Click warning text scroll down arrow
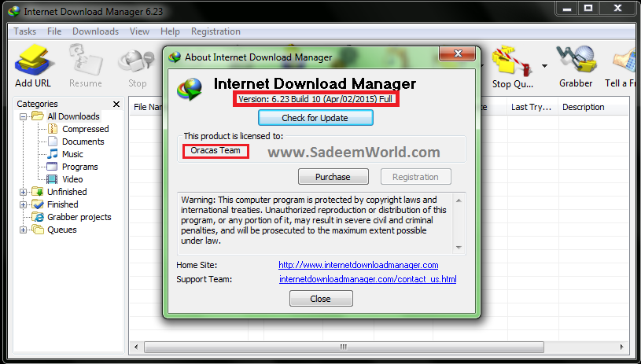Viewport: 641px width, 364px height. 459,247
